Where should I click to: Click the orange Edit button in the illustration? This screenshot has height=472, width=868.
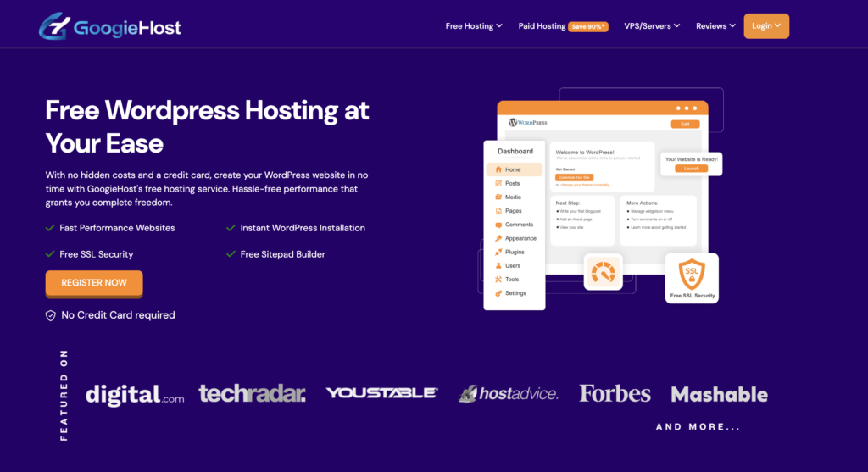click(x=685, y=124)
